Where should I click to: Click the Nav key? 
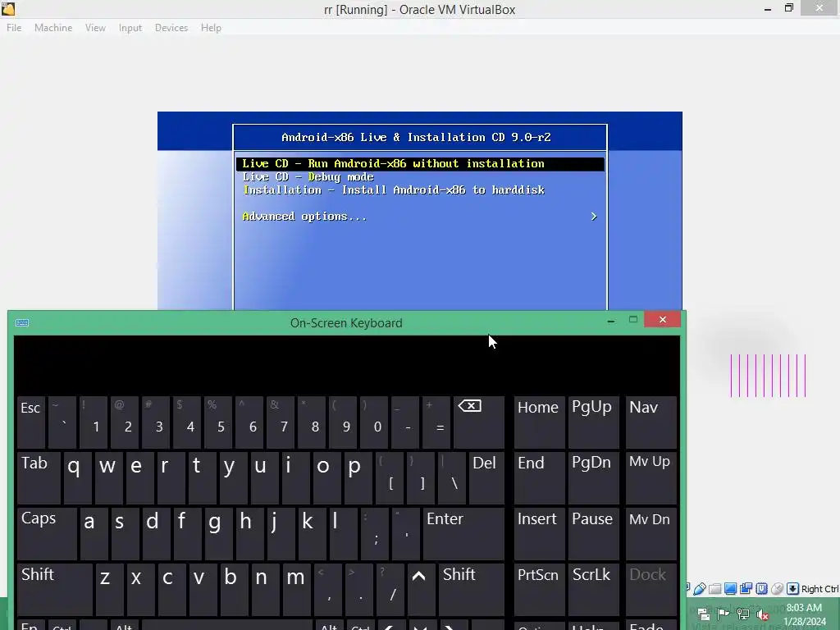(x=651, y=422)
